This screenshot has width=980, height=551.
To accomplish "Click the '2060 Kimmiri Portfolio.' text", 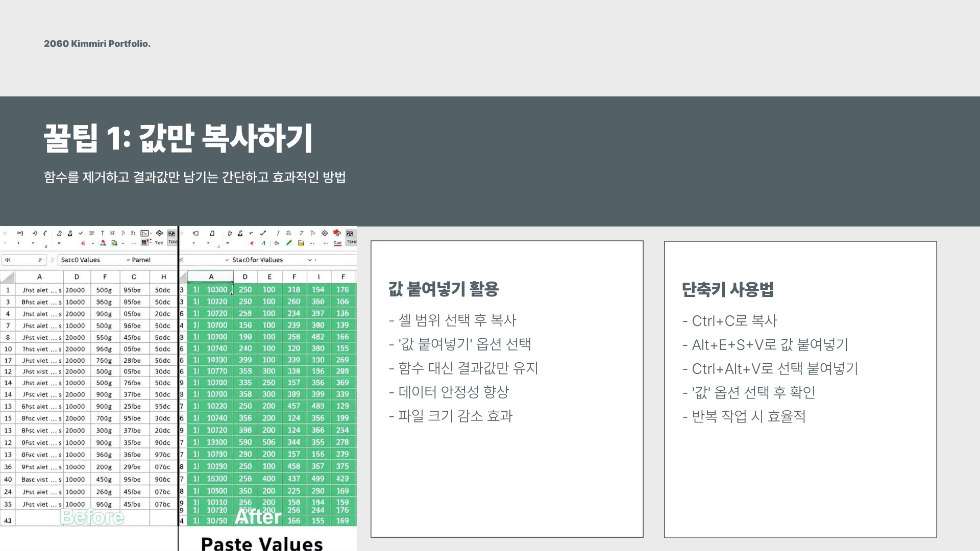I will (x=97, y=44).
